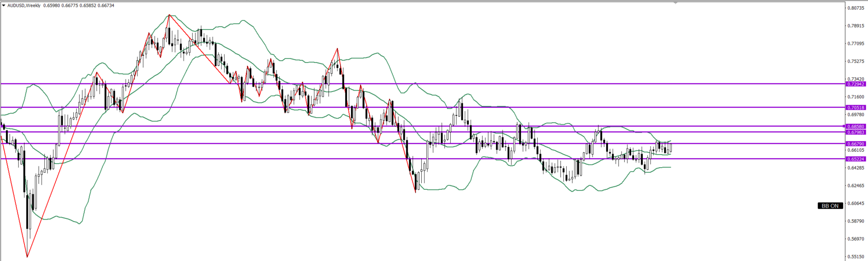Select the 0.66790 purple price label

tap(856, 144)
